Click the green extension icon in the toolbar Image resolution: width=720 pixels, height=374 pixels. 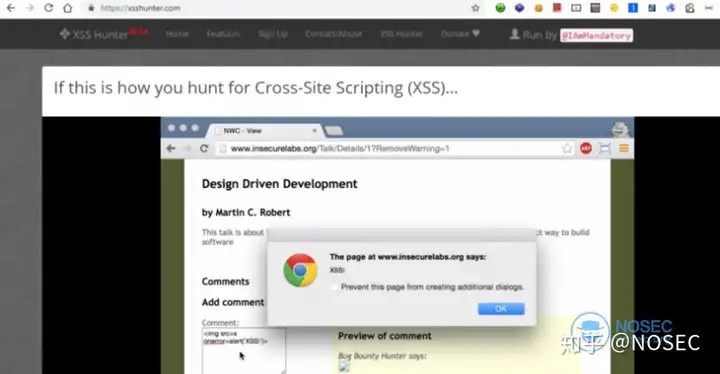coord(500,8)
